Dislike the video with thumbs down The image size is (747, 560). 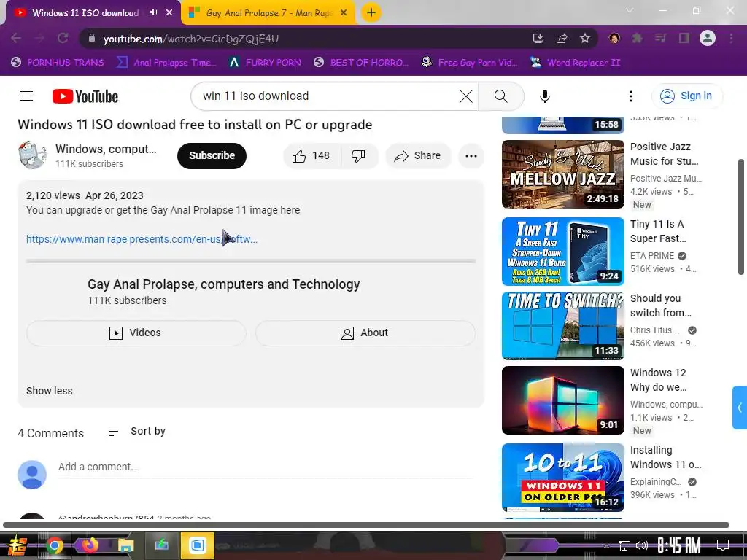pos(359,156)
